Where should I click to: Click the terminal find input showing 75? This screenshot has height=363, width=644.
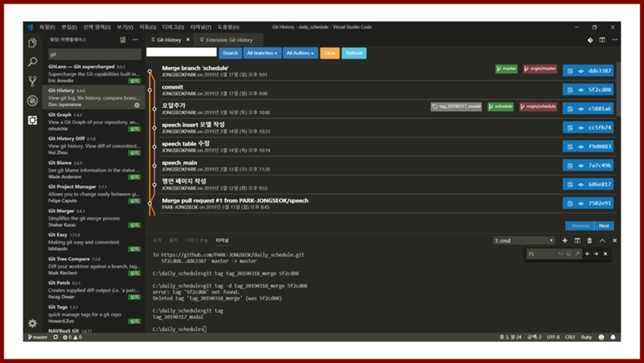pos(541,254)
